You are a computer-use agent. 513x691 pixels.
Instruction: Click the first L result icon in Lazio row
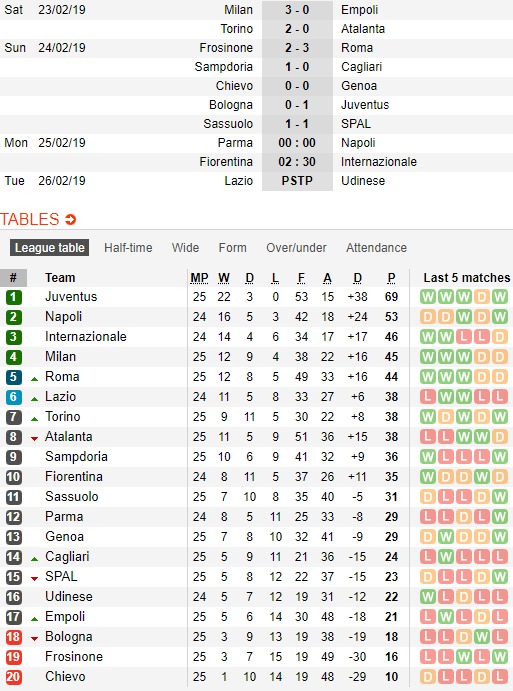[428, 397]
